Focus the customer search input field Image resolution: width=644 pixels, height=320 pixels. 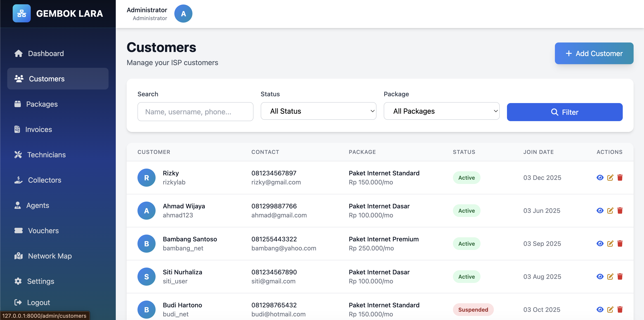[195, 112]
